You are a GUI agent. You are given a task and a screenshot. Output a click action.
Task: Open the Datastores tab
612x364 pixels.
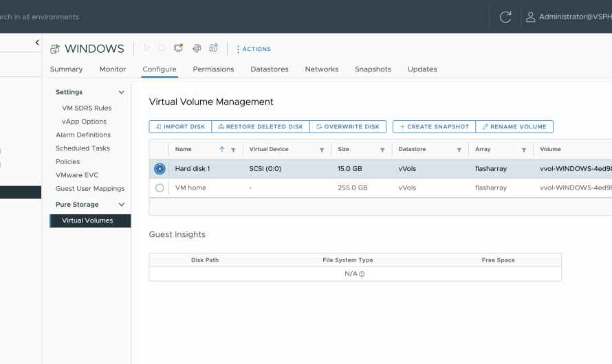coord(269,69)
